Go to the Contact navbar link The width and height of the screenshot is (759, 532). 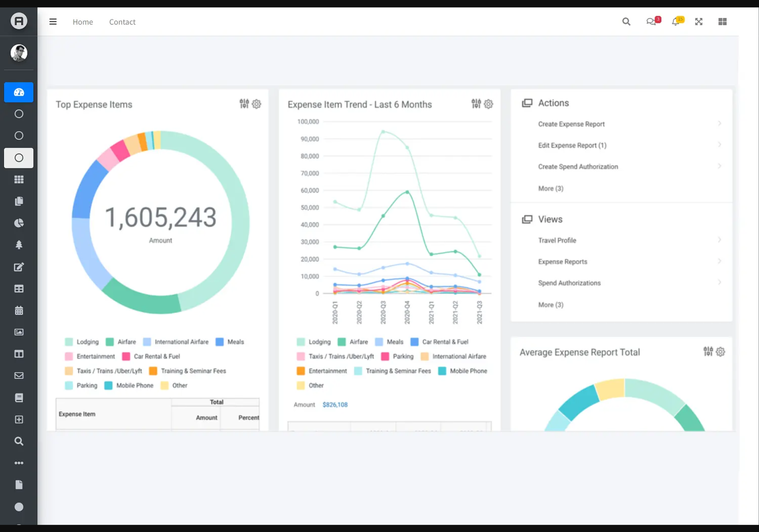click(122, 22)
